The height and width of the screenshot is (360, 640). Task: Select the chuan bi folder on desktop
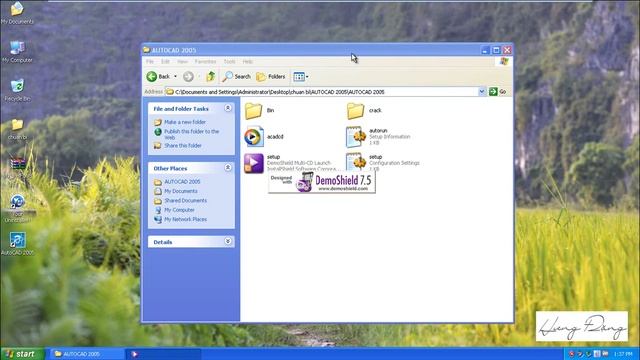pyautogui.click(x=17, y=125)
